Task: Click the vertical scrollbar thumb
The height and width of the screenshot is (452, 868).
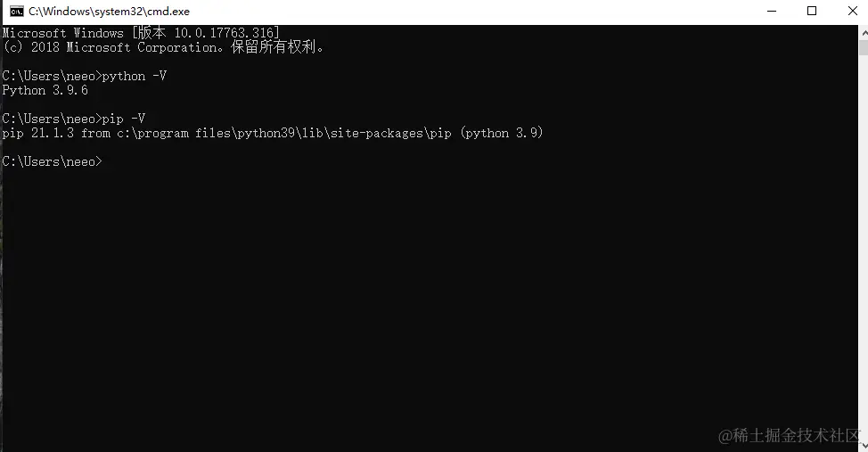Action: click(x=864, y=47)
